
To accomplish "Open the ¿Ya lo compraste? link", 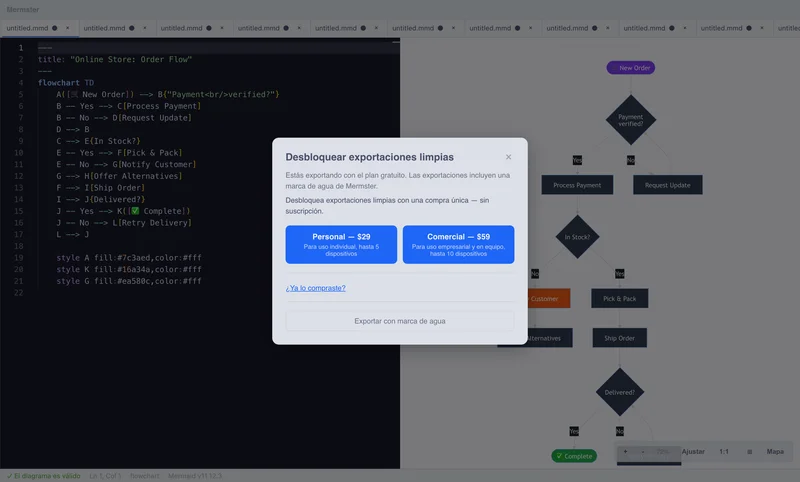I will [315, 288].
